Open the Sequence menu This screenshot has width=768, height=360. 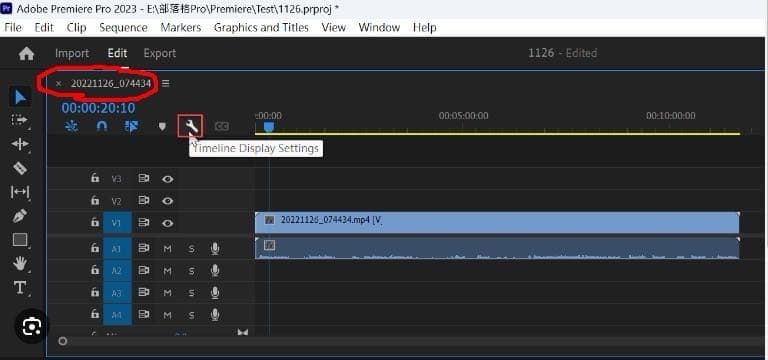point(123,27)
